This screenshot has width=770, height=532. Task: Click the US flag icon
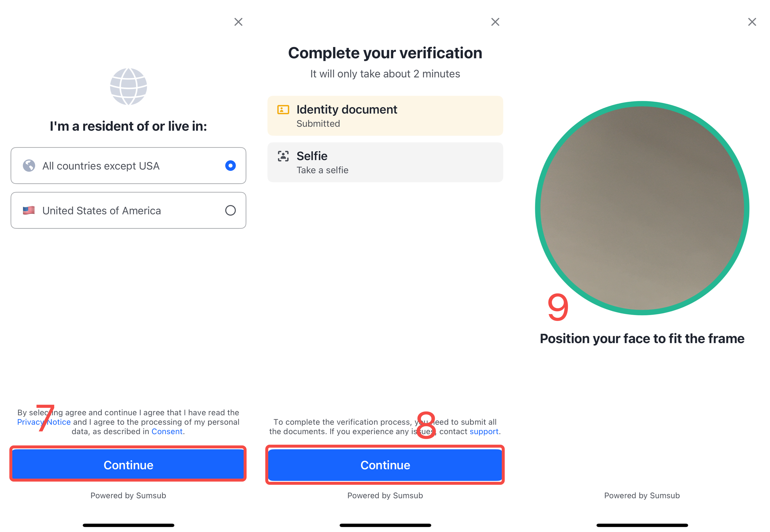coord(29,210)
